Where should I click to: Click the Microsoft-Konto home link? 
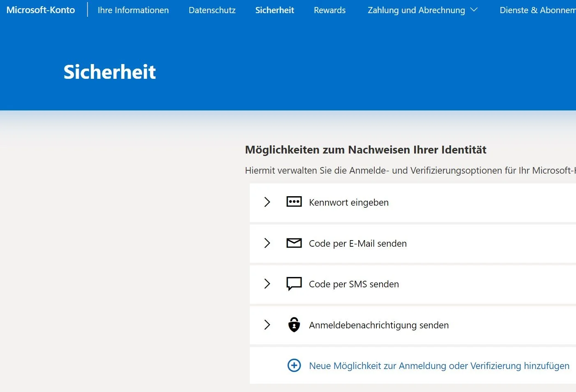(41, 10)
